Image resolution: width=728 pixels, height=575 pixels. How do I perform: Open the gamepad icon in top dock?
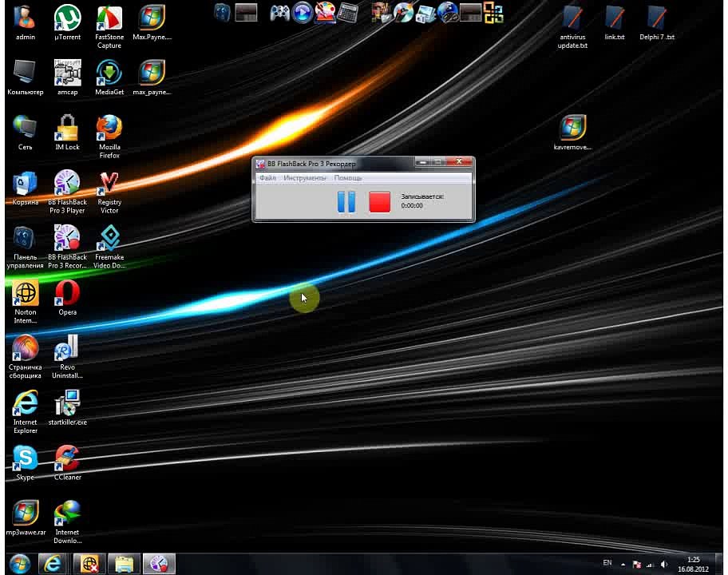(x=279, y=13)
